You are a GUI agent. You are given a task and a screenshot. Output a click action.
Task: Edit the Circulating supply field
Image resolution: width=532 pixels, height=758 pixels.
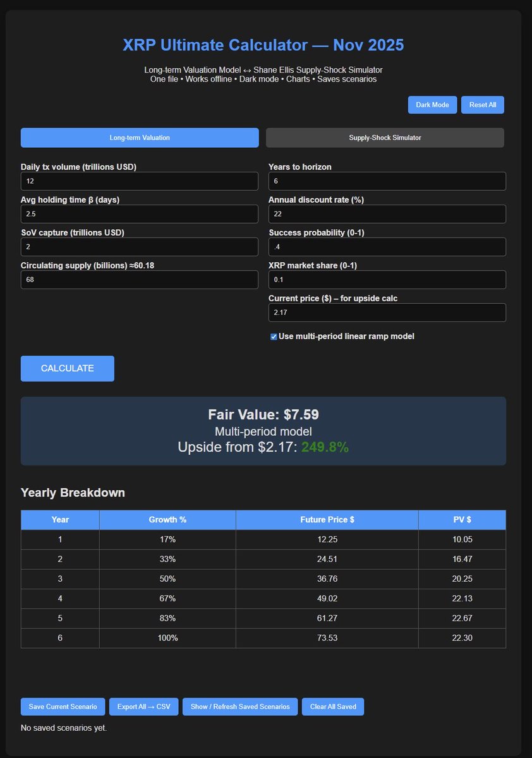click(x=140, y=280)
